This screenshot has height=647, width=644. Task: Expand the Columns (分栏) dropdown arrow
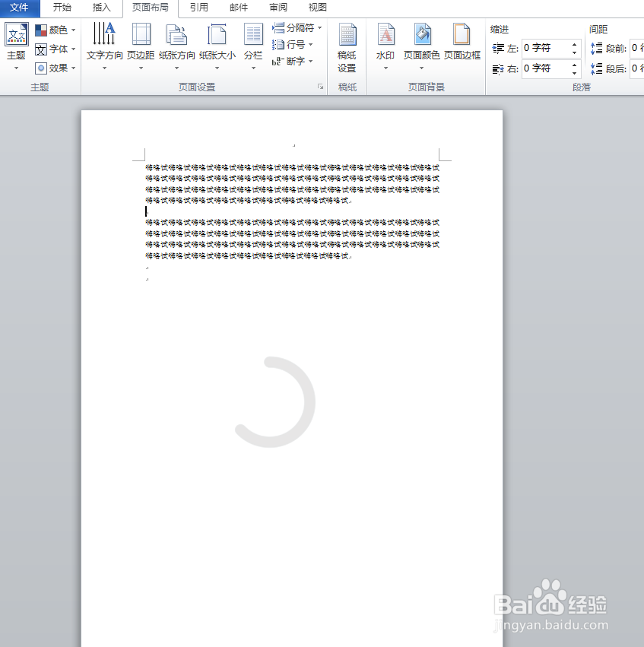pyautogui.click(x=253, y=68)
